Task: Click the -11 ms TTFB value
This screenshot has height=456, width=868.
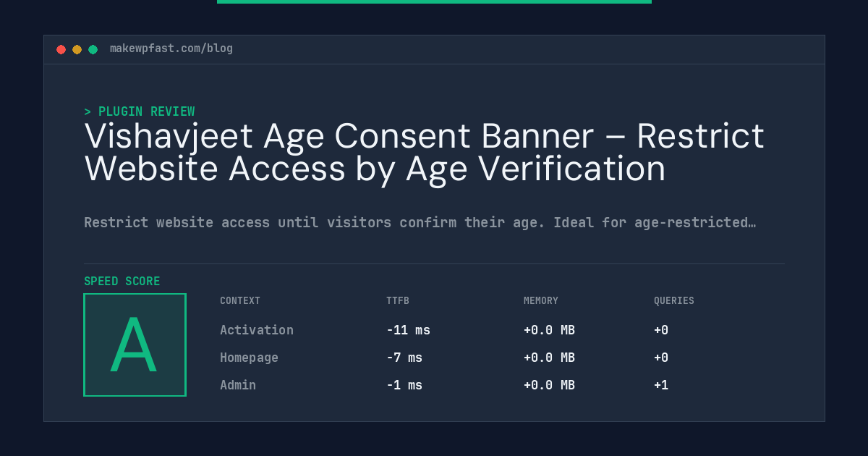Action: coord(408,330)
